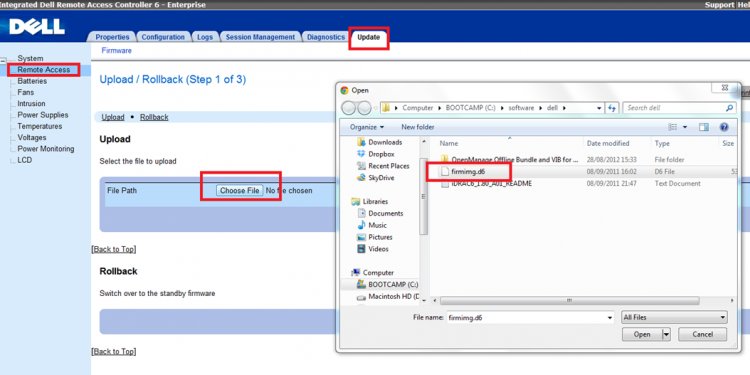The image size is (750, 375).
Task: Select Music library
Action: 372,225
